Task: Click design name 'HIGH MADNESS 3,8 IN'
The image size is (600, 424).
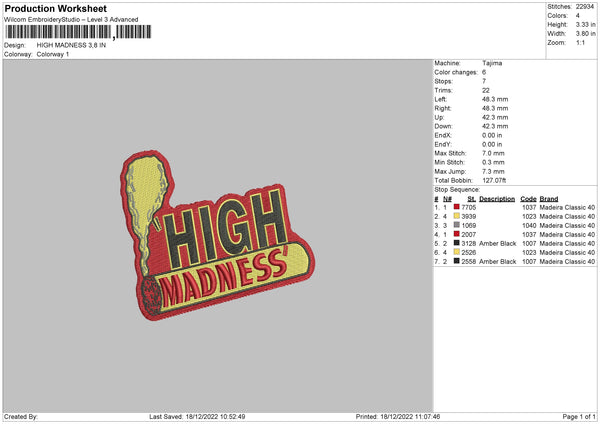Action: 71,45
